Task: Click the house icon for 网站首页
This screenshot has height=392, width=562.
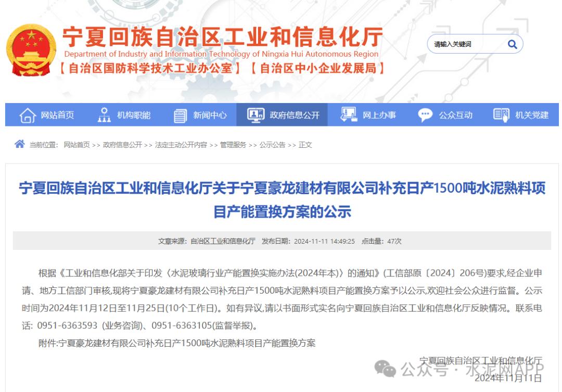Action: [28, 115]
